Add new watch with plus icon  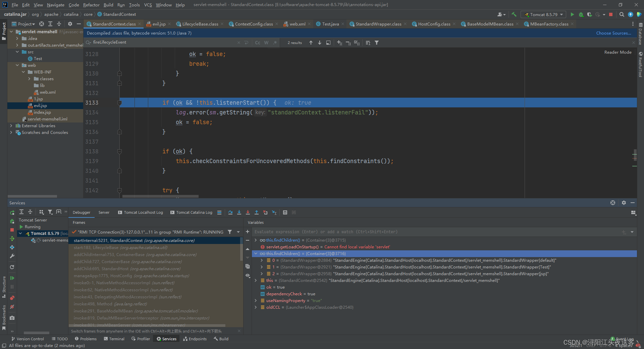(x=248, y=232)
